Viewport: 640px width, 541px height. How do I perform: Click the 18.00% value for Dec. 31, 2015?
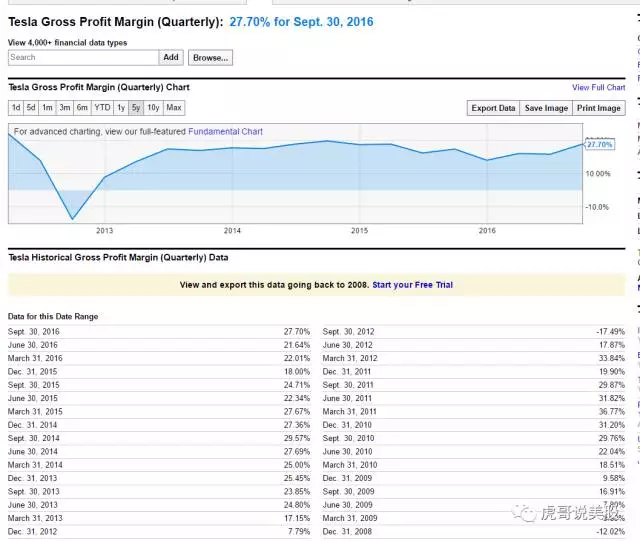pos(297,372)
